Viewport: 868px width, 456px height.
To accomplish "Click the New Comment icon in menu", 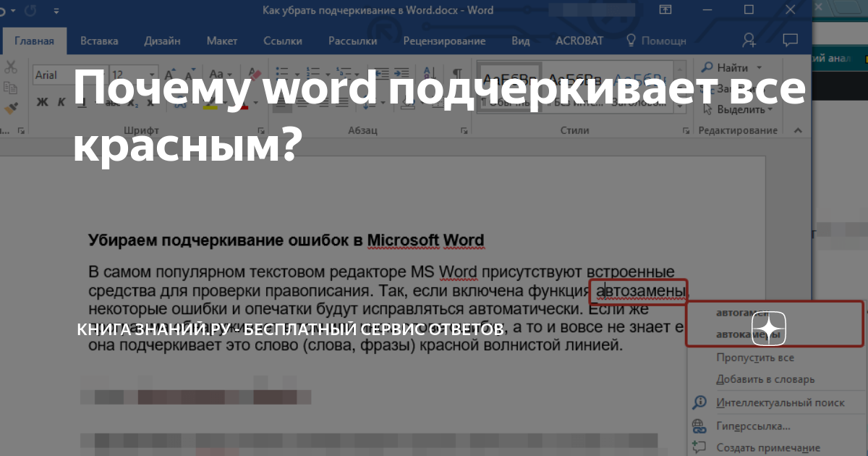I will pos(699,447).
